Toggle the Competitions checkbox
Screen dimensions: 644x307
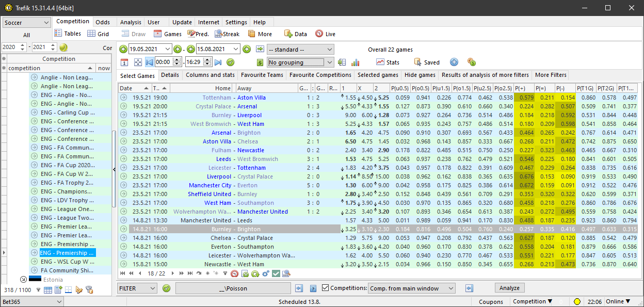pos(325,288)
